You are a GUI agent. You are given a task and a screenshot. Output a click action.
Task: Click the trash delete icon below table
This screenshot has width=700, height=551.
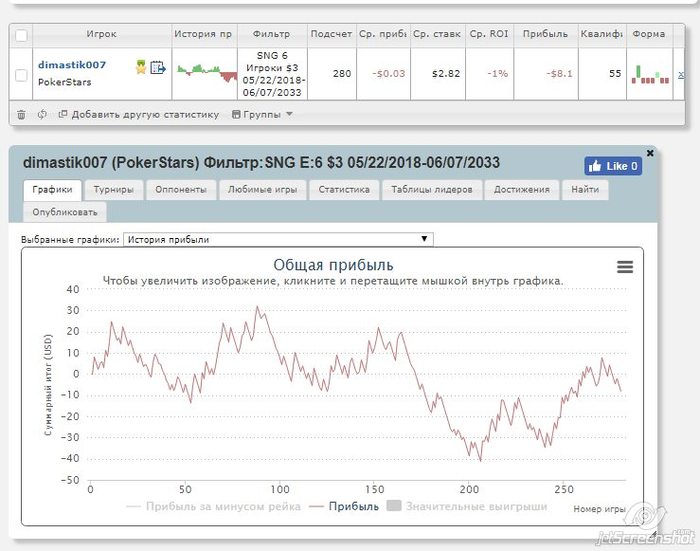pos(21,115)
